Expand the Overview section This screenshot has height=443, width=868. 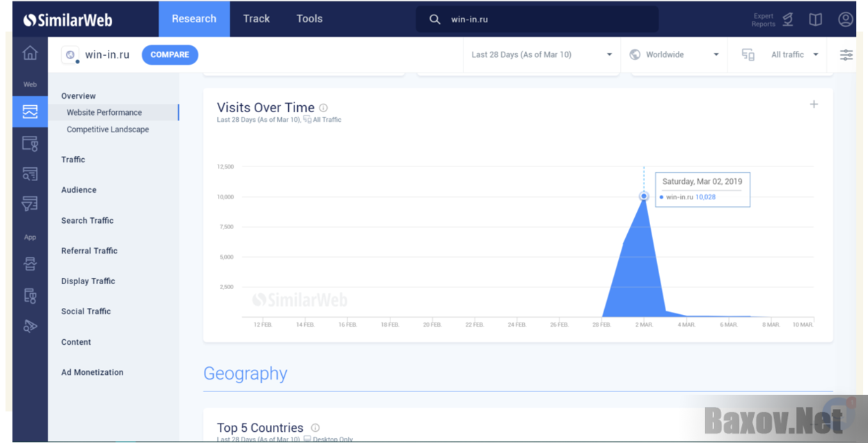(79, 96)
